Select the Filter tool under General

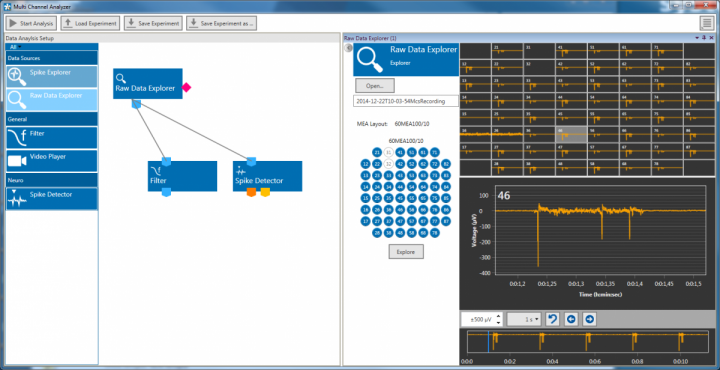[52, 138]
